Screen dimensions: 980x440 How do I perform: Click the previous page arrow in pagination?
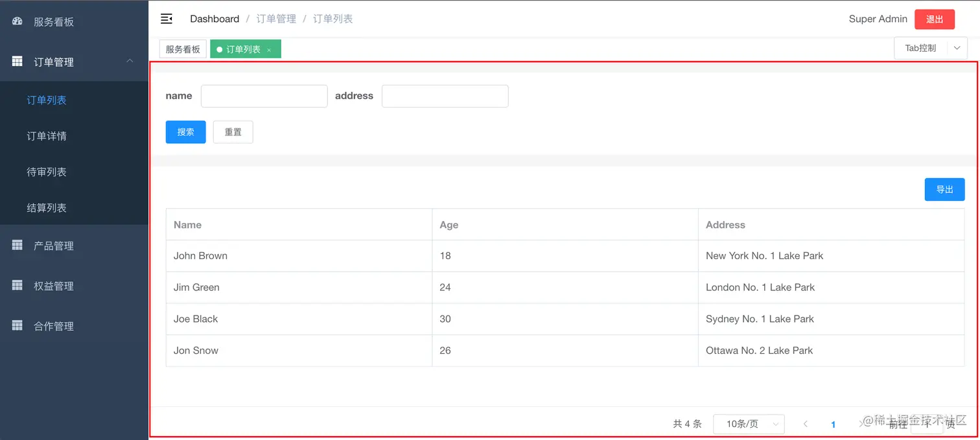(x=805, y=424)
